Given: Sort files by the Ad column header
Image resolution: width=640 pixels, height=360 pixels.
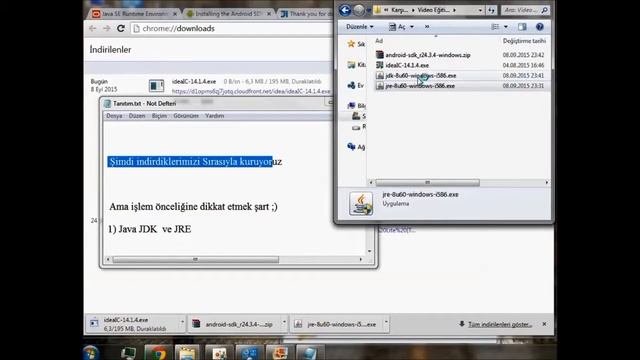Looking at the screenshot, I should [x=379, y=41].
